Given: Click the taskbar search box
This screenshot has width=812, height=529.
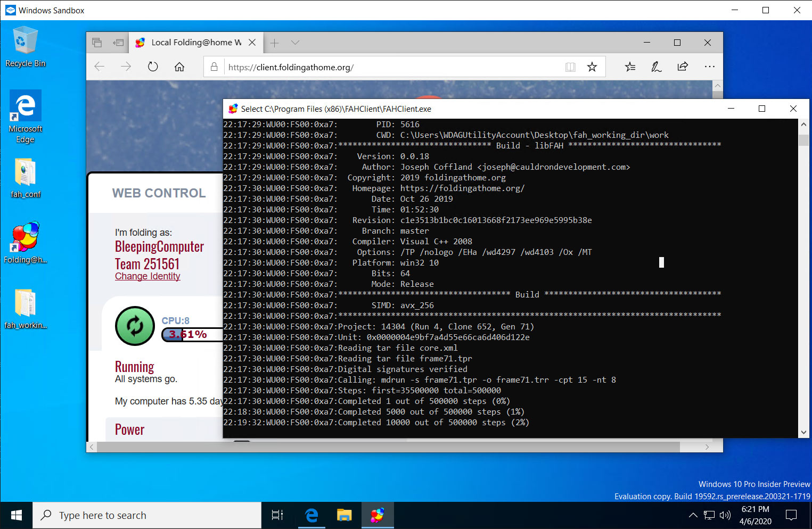Looking at the screenshot, I should (147, 515).
